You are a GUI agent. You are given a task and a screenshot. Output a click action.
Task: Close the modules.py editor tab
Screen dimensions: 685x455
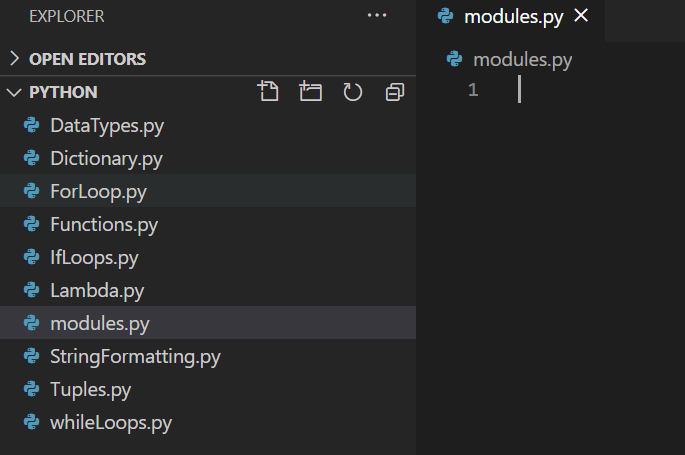tap(581, 16)
